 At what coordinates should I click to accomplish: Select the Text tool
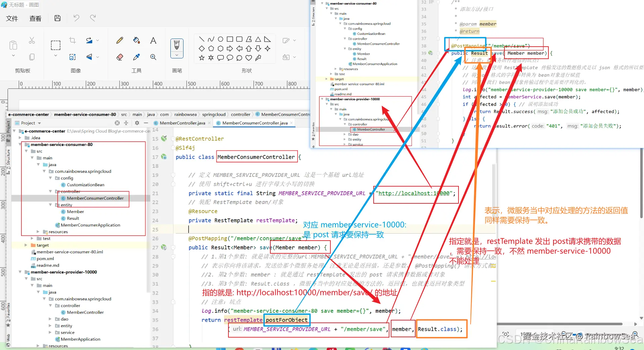pos(153,41)
